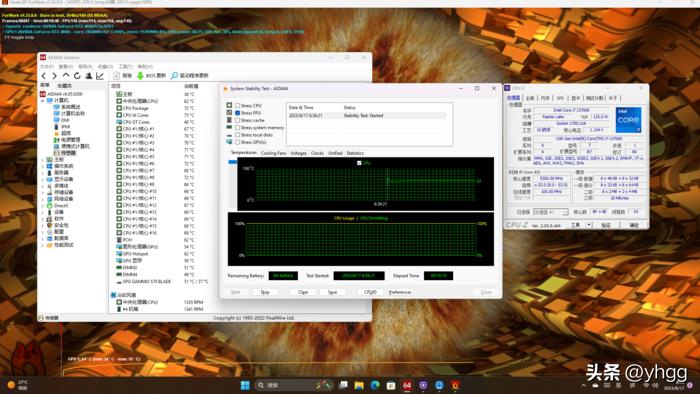Open Windows Start button on taskbar
700x394 pixels.
click(x=245, y=385)
